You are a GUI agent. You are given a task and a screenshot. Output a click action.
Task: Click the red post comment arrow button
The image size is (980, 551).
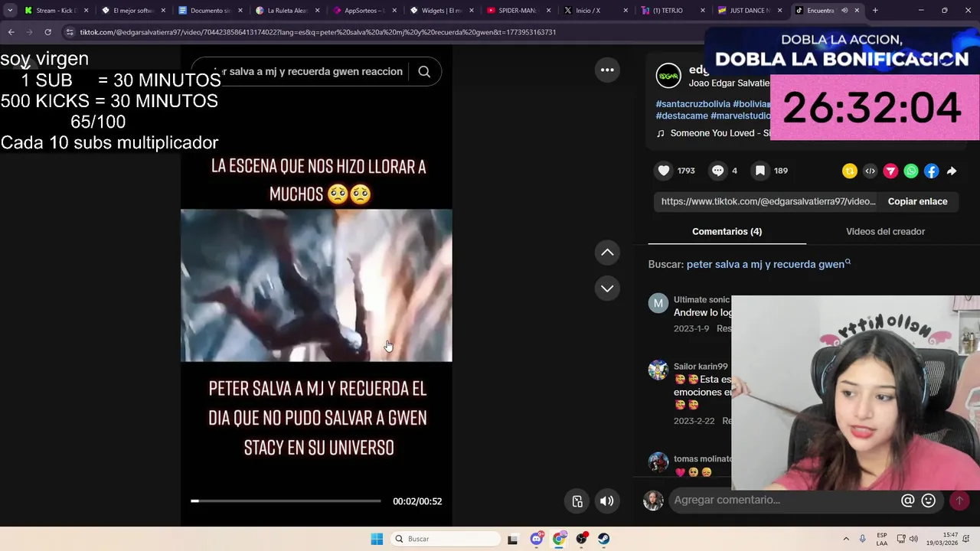coord(959,500)
